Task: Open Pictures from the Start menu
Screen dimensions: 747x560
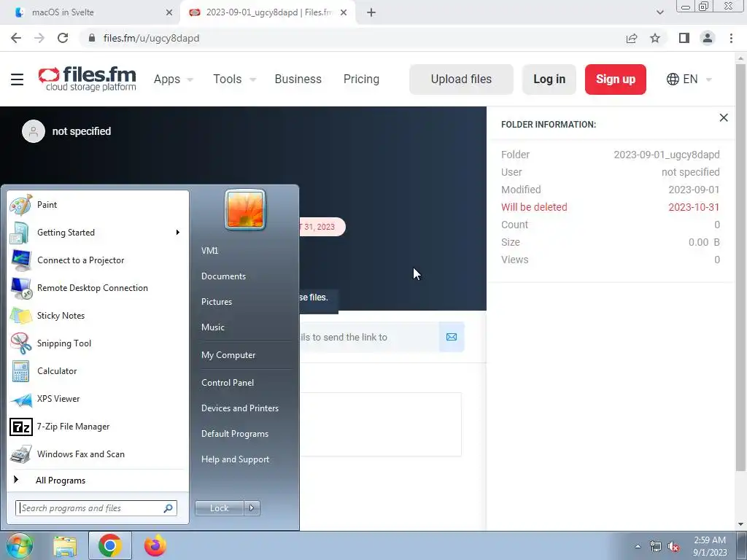Action: [x=216, y=302]
